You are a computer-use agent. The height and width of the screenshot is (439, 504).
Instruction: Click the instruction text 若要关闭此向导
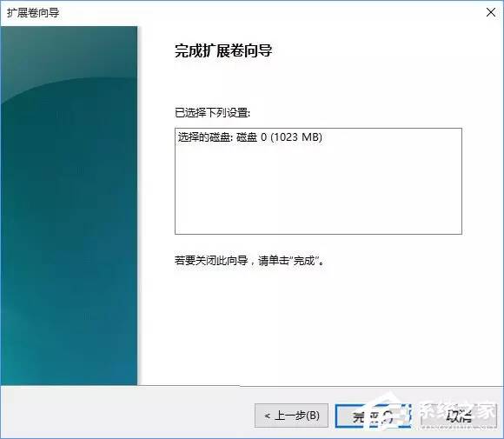click(211, 260)
